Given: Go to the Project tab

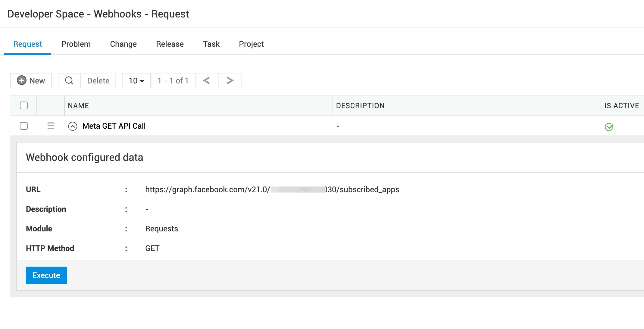Looking at the screenshot, I should (251, 44).
